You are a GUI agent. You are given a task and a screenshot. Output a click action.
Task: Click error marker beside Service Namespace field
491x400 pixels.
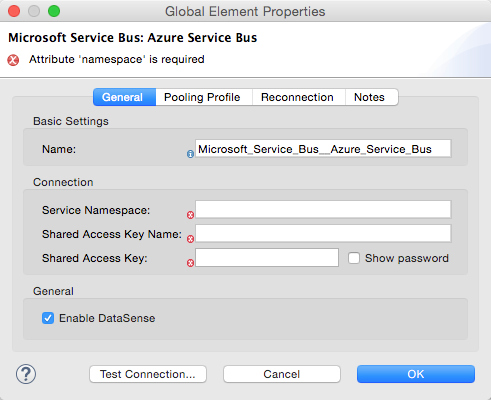(190, 215)
